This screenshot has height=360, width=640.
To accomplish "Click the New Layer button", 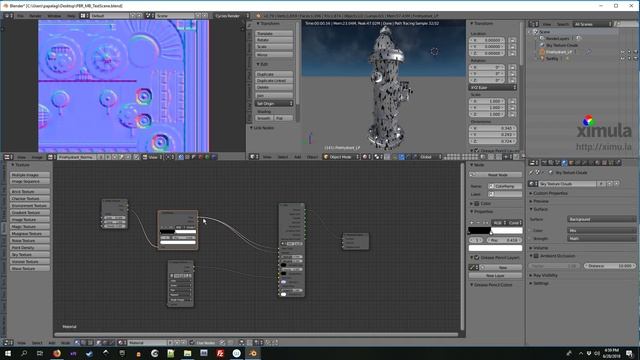I will pos(495,276).
